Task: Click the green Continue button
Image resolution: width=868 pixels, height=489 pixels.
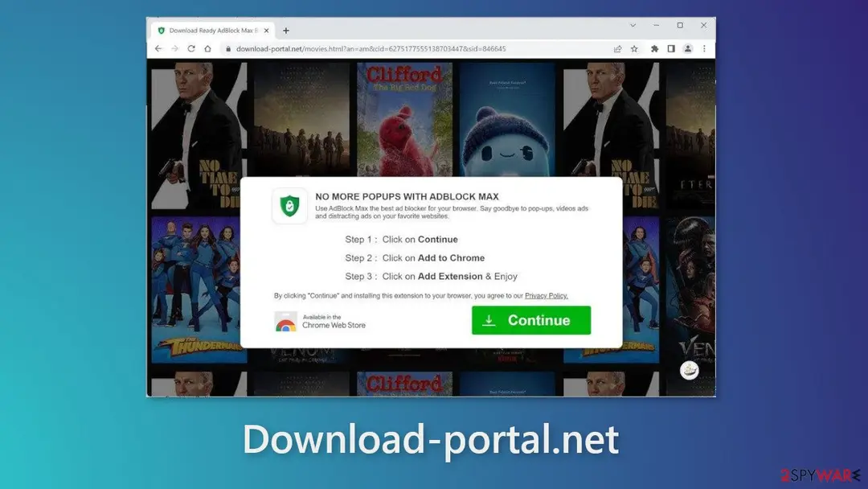Action: (x=531, y=320)
